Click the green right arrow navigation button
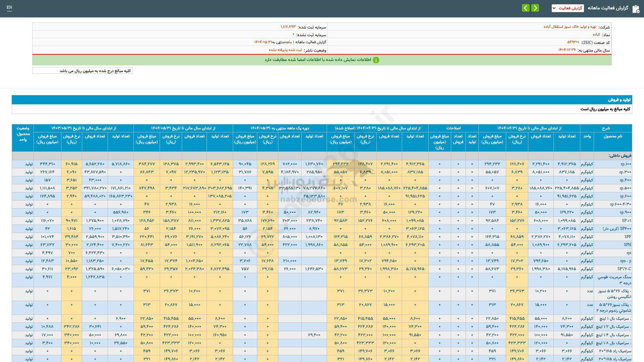Image resolution: width=644 pixels, height=362 pixels. tap(535, 8)
